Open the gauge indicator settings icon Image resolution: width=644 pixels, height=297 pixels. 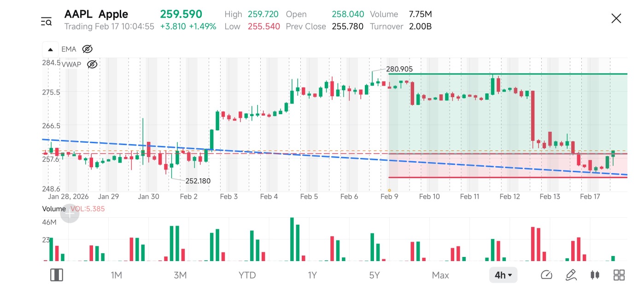tap(546, 275)
